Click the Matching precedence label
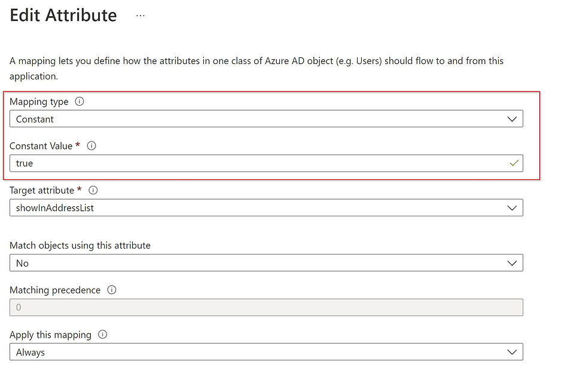This screenshot has width=586, height=392. (55, 290)
